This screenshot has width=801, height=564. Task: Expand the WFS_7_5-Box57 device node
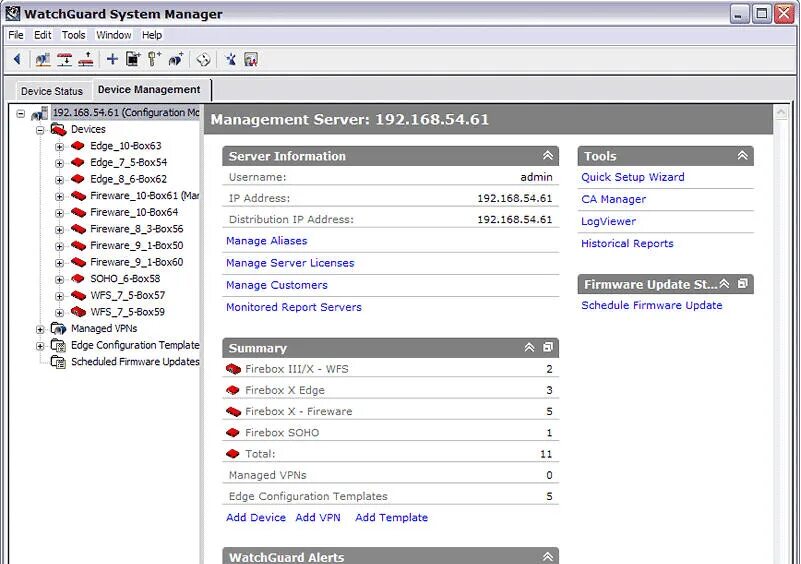[x=59, y=296]
